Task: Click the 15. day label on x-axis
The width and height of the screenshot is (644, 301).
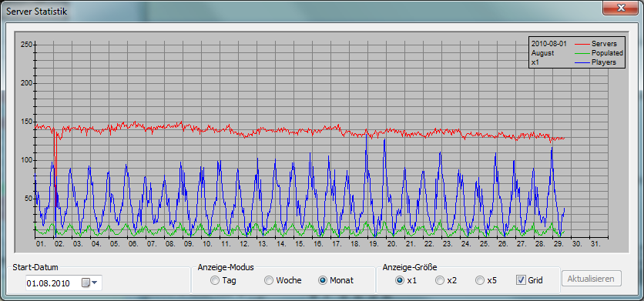Action: pos(300,244)
